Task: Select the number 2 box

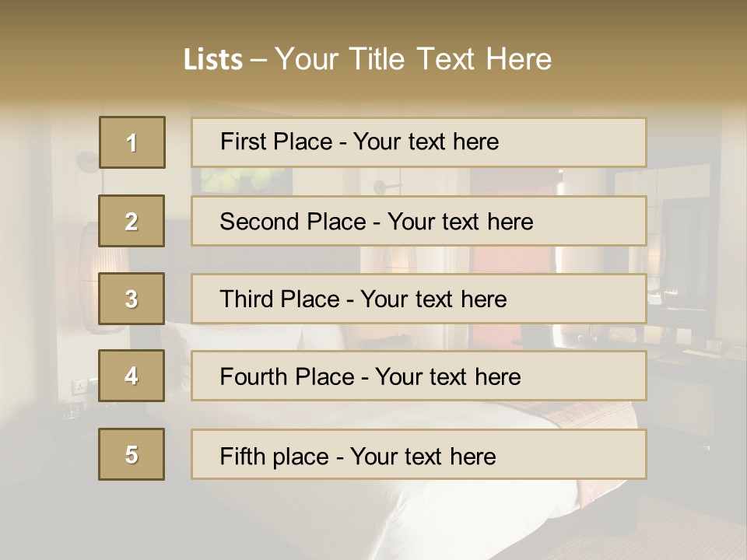Action: [x=132, y=221]
